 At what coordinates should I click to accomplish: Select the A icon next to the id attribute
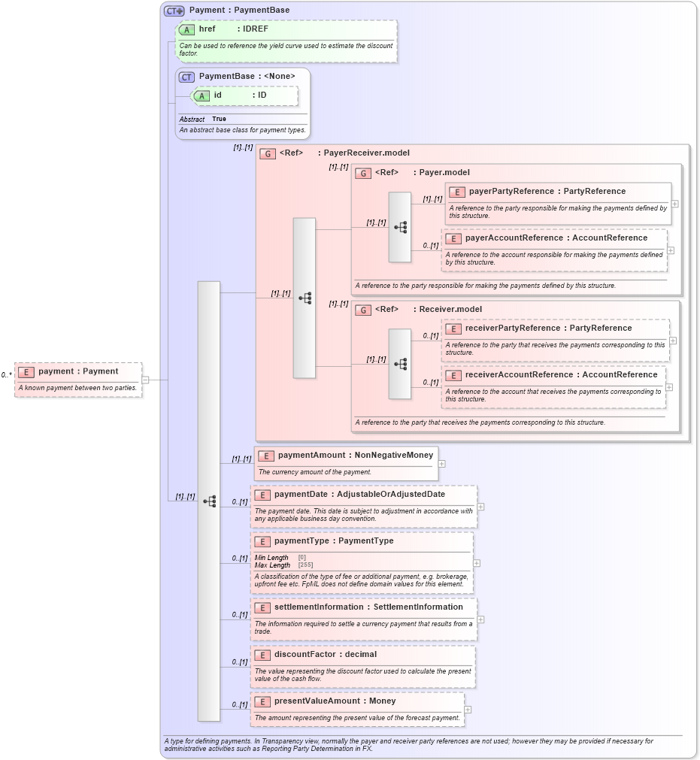click(201, 96)
